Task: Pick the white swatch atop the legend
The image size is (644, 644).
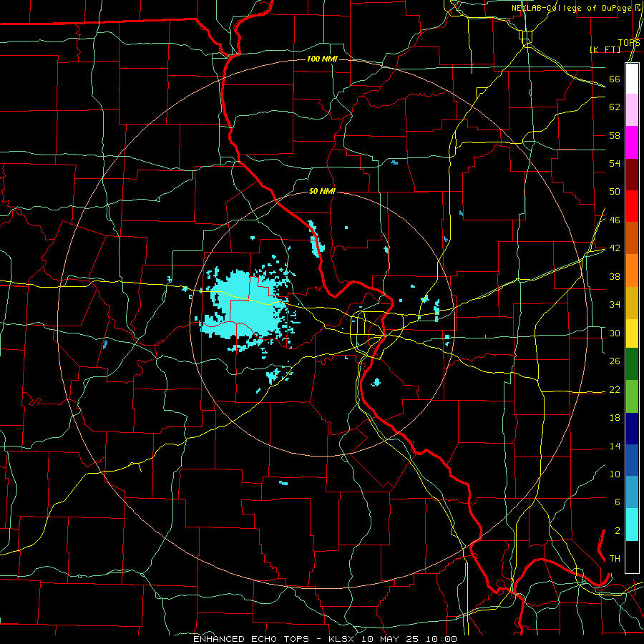Action: [632, 79]
